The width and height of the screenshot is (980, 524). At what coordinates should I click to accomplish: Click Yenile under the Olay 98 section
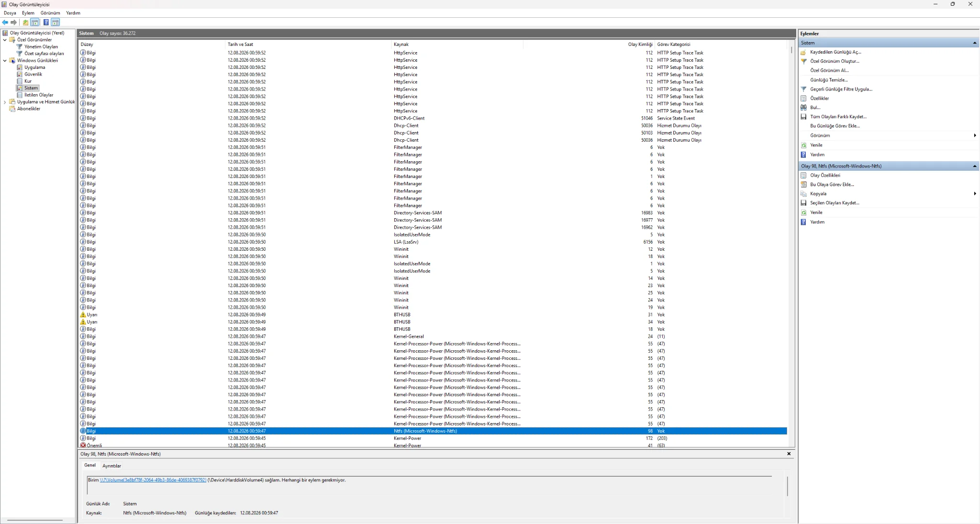[816, 212]
